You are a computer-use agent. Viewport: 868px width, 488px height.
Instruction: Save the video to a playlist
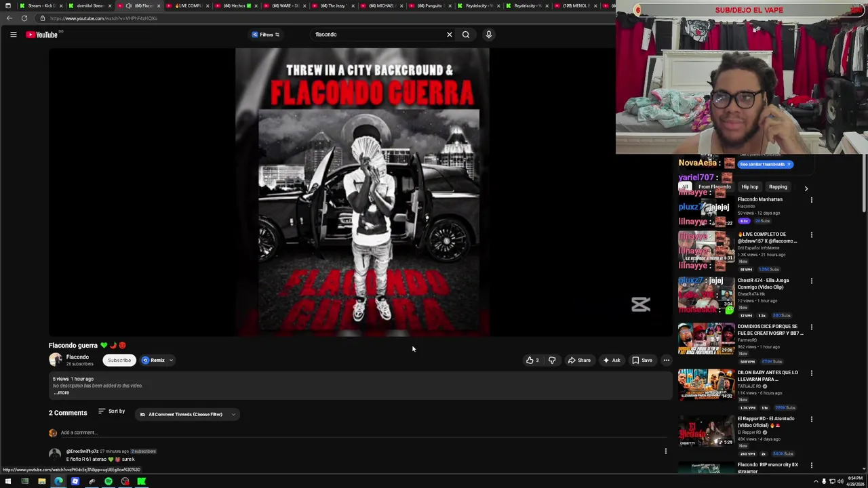pos(642,361)
